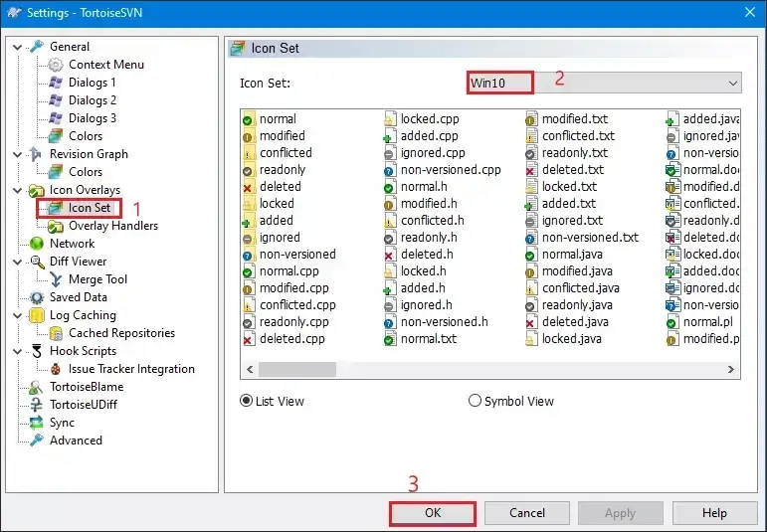The width and height of the screenshot is (767, 532).
Task: Click the 'normal' folder overlay icon
Action: pos(248,118)
